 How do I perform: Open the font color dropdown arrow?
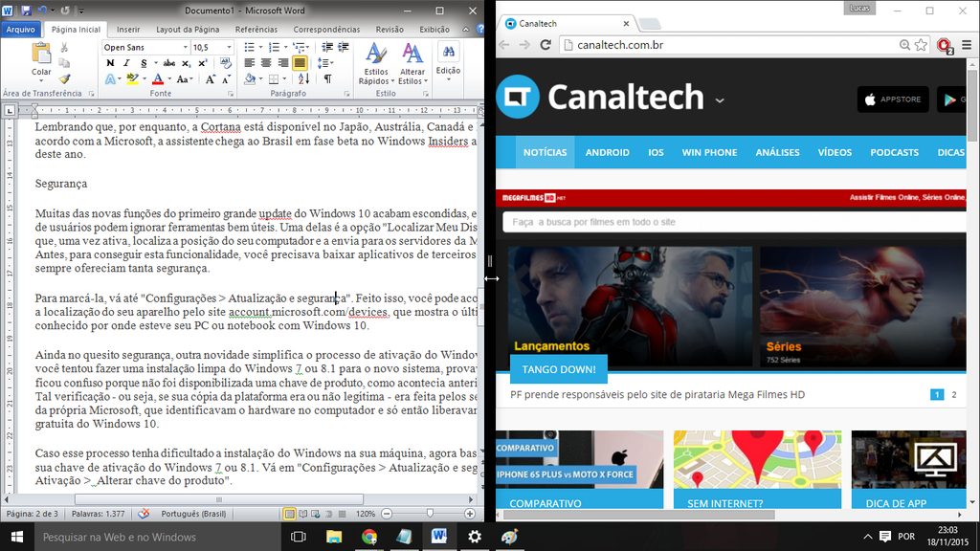(169, 79)
